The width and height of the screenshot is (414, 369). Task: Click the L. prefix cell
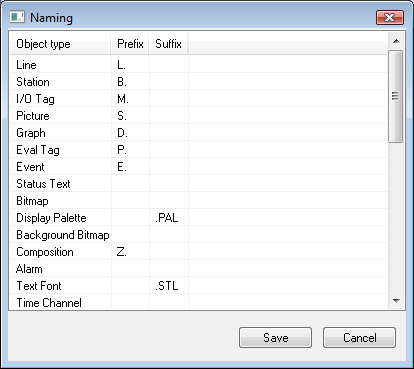[x=130, y=64]
